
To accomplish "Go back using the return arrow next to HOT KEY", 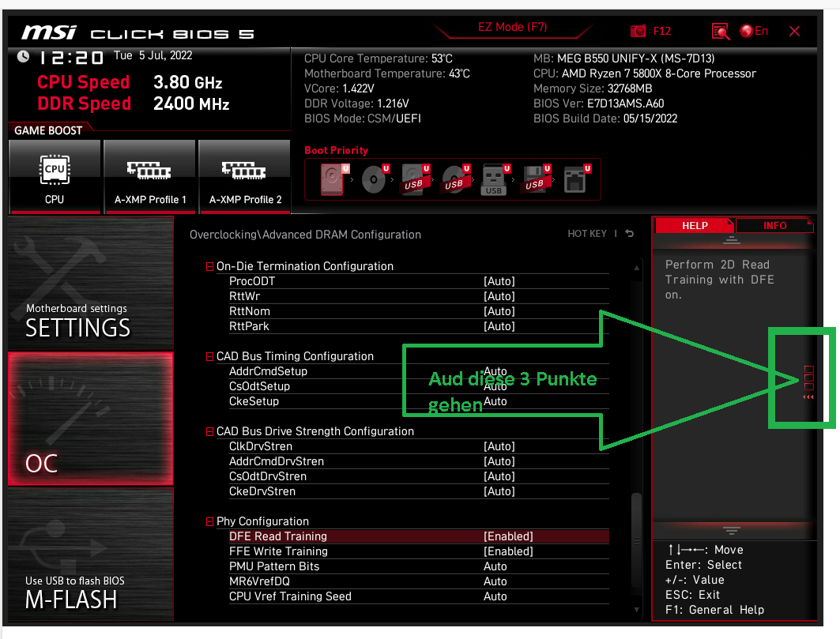I will 630,234.
